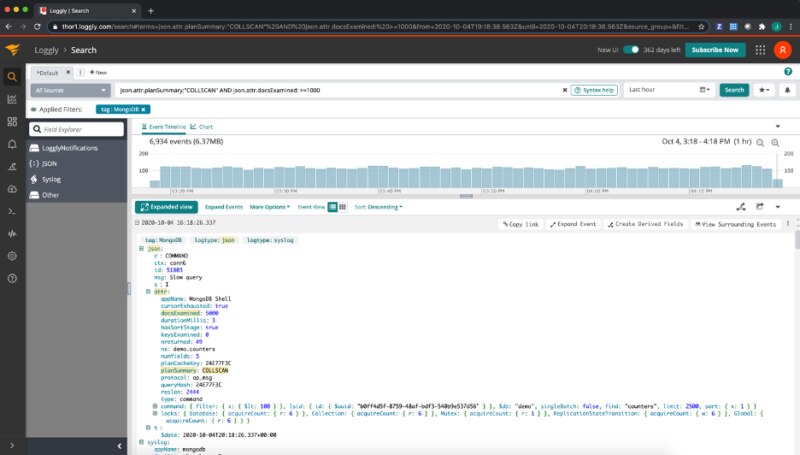Click the alert bell next to Search button
The width and height of the screenshot is (800, 455).
tap(787, 90)
